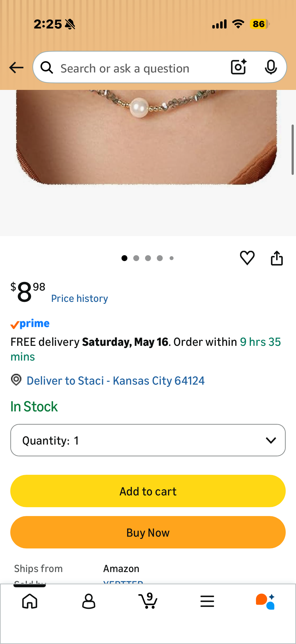Tap the back arrow icon
Screen dimensions: 296x644
pos(16,68)
